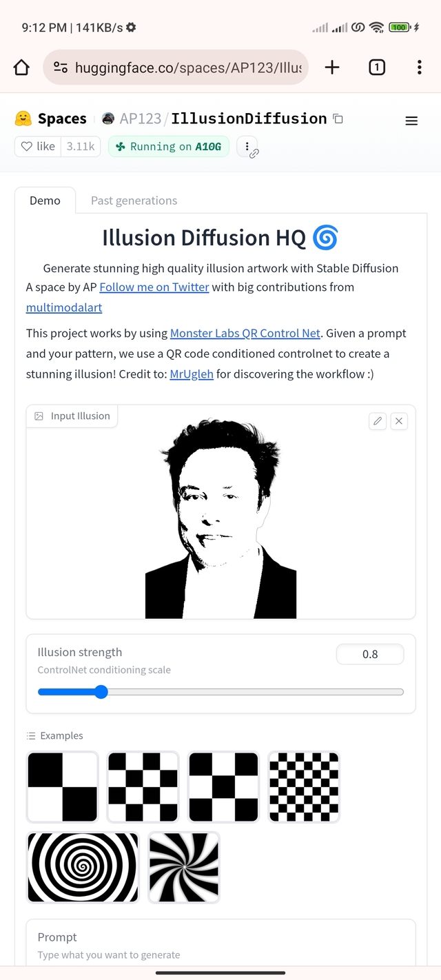Viewport: 441px width, 980px height.
Task: Choose the spiral example pattern
Action: 83,867
